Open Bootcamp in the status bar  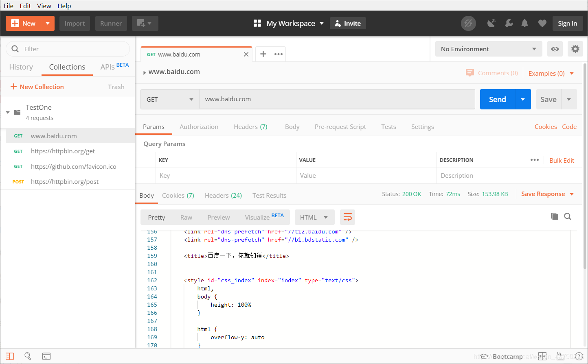click(x=501, y=356)
